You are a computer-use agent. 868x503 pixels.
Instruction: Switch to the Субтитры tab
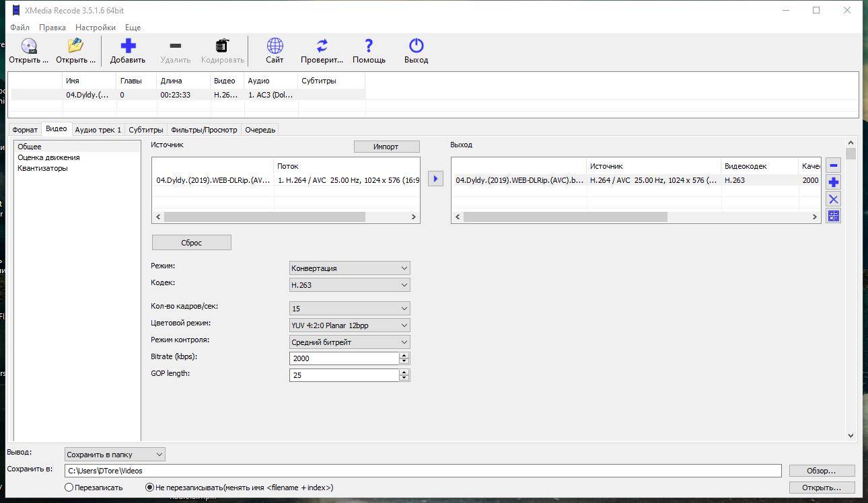[145, 130]
